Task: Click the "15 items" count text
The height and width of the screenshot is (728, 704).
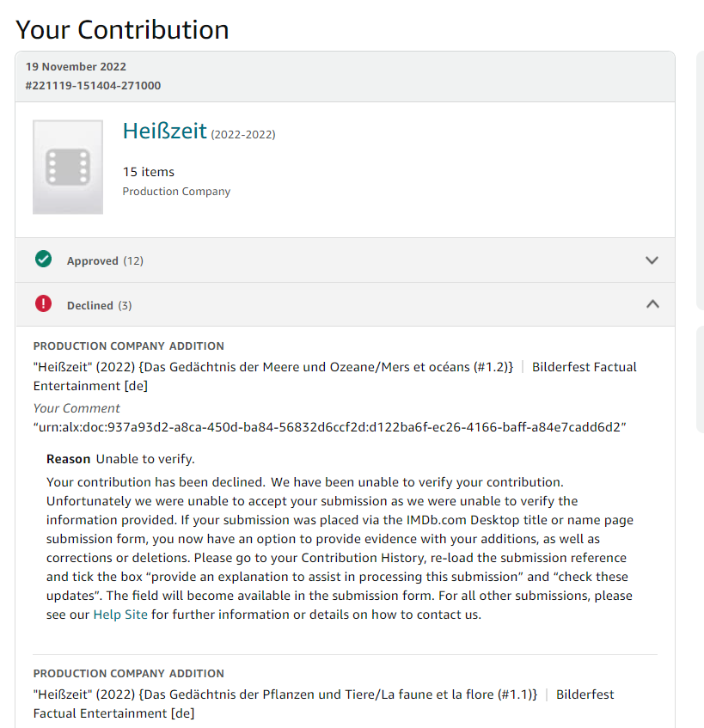Action: click(x=148, y=172)
